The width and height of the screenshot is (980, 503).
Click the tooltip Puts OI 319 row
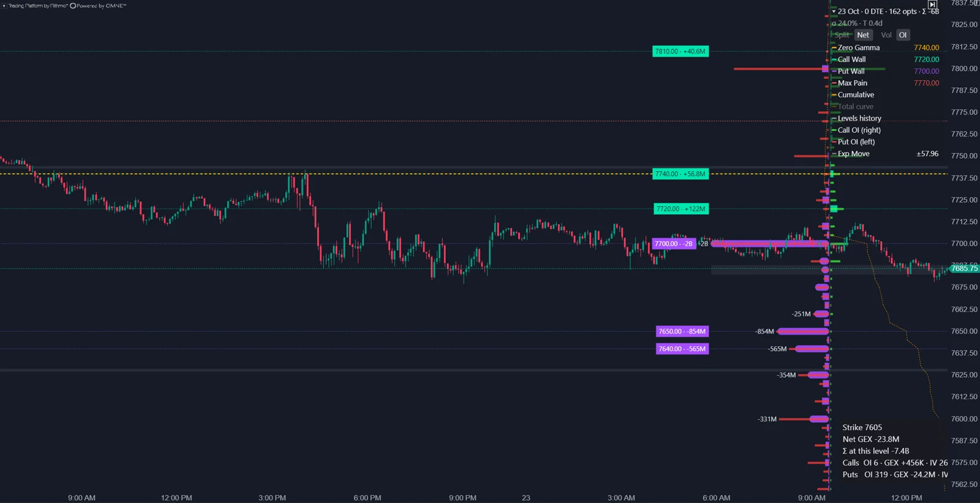pyautogui.click(x=895, y=474)
